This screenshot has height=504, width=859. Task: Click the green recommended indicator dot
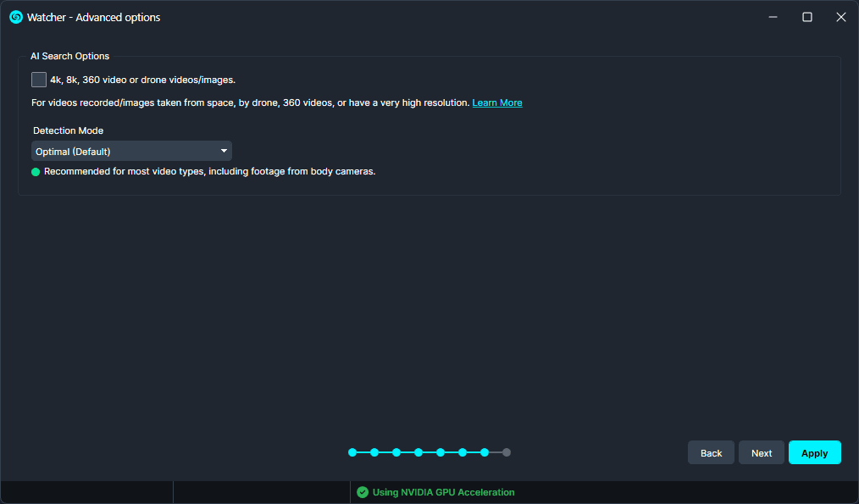[36, 172]
